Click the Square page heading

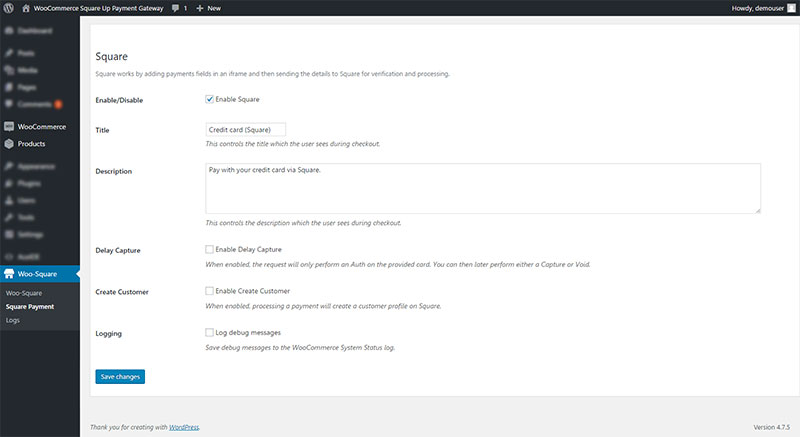111,57
